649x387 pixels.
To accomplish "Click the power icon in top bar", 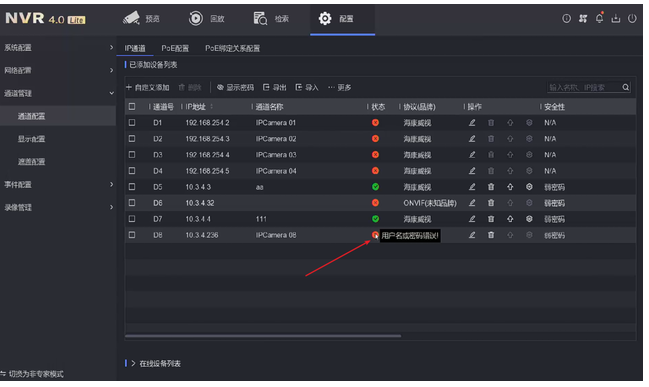I will 632,19.
